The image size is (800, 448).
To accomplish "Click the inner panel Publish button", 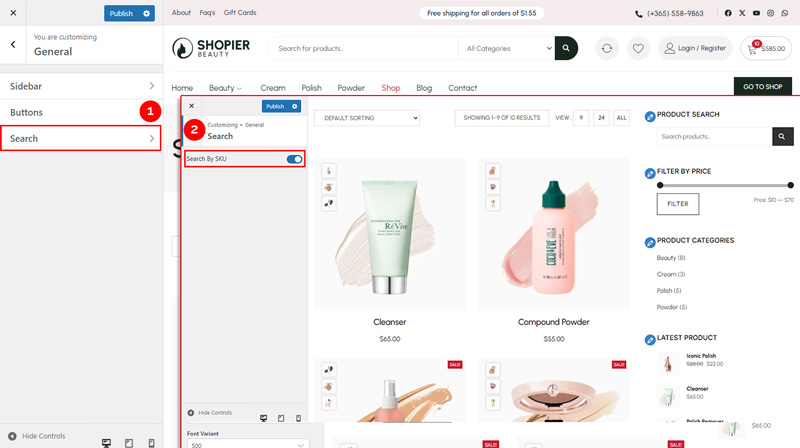I will tap(275, 106).
